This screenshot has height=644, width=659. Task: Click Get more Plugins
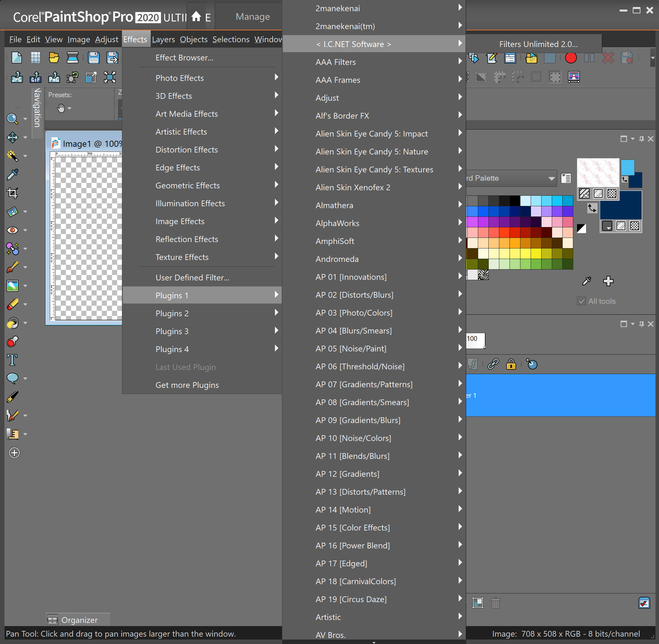tap(187, 385)
